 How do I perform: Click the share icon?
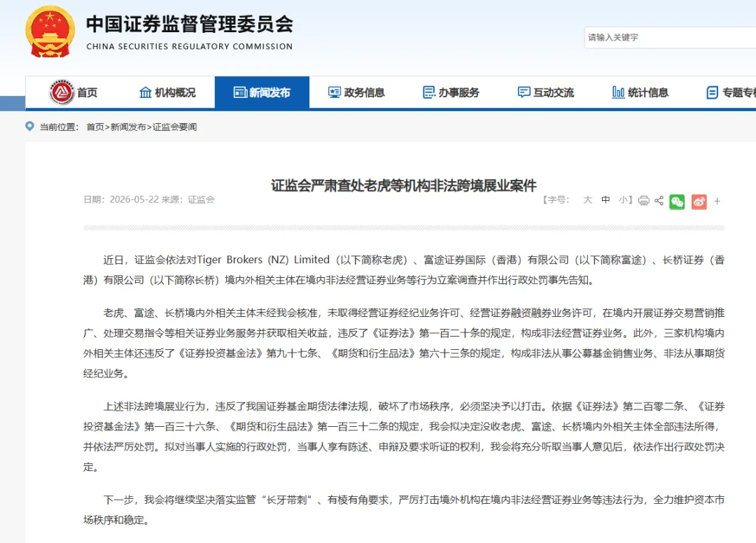point(659,201)
